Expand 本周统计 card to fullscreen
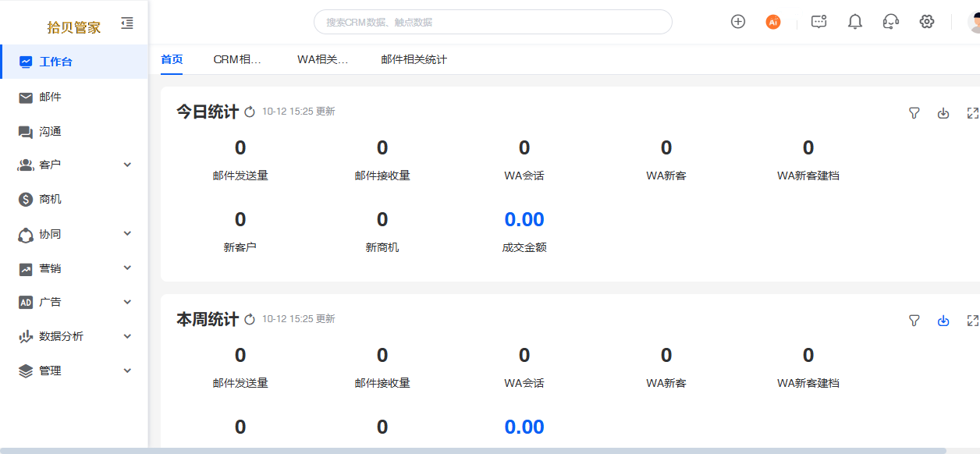 tap(972, 321)
